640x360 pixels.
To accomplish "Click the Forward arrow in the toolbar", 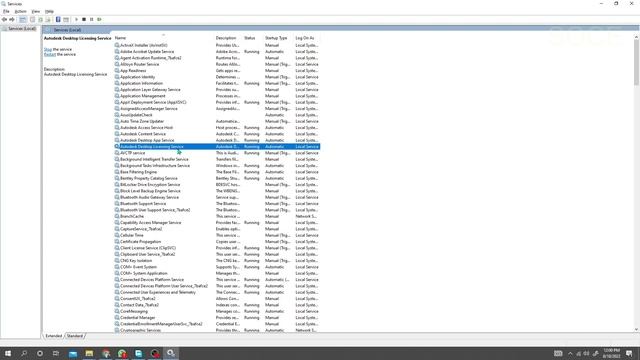I will pos(12,20).
